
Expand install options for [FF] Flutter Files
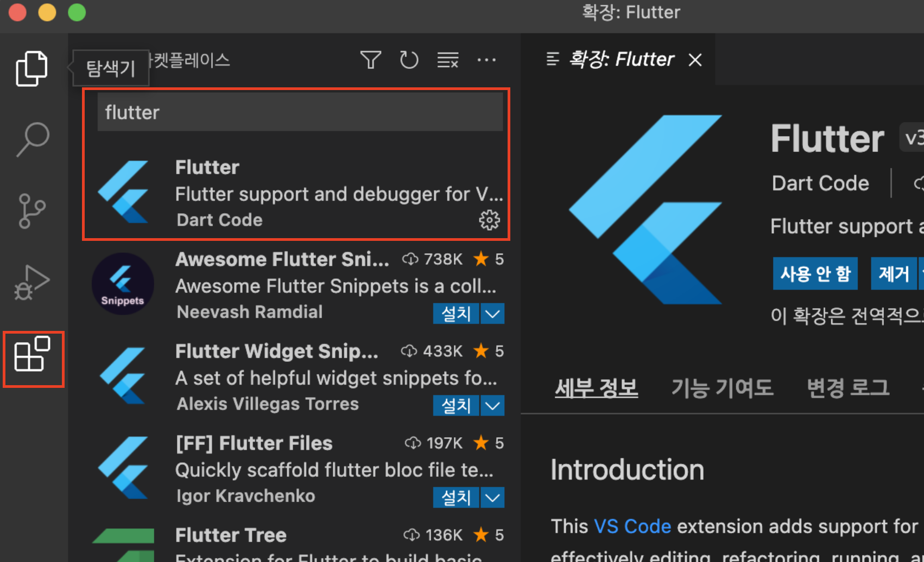(492, 497)
